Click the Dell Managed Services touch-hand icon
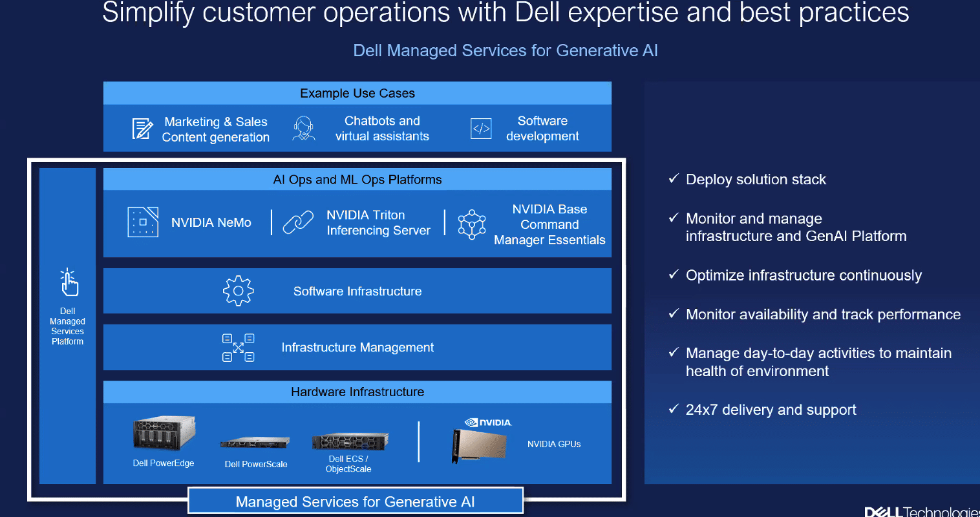The height and width of the screenshot is (517, 980). (x=69, y=282)
